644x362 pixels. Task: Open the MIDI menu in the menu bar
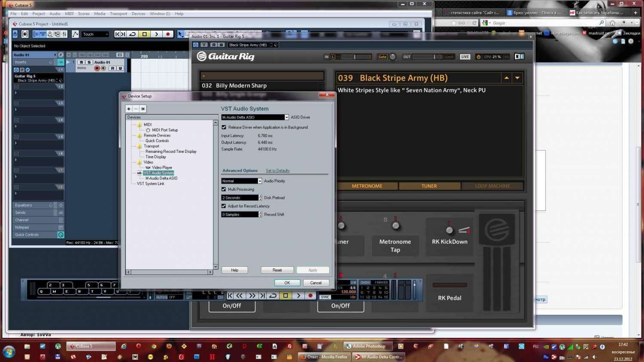coord(69,14)
